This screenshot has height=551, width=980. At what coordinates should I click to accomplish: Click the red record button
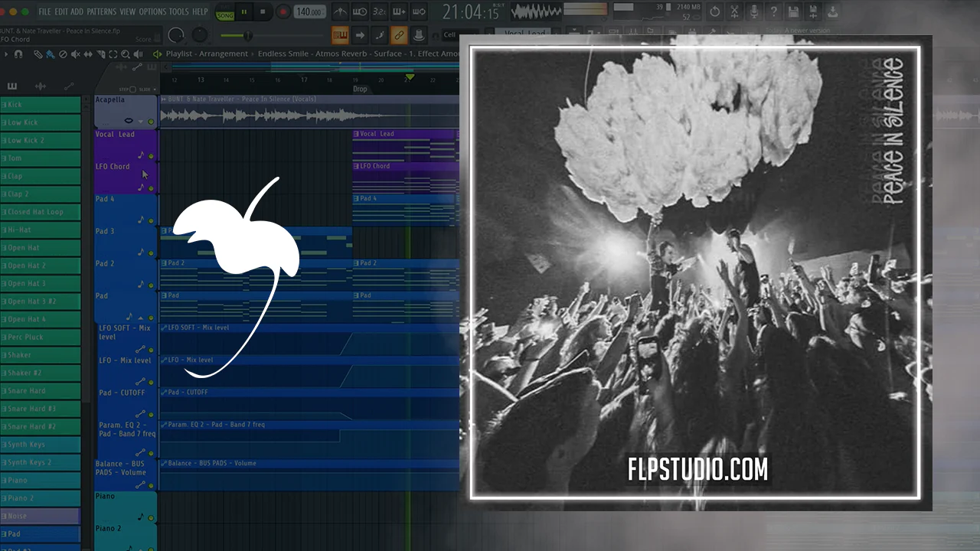click(x=283, y=12)
